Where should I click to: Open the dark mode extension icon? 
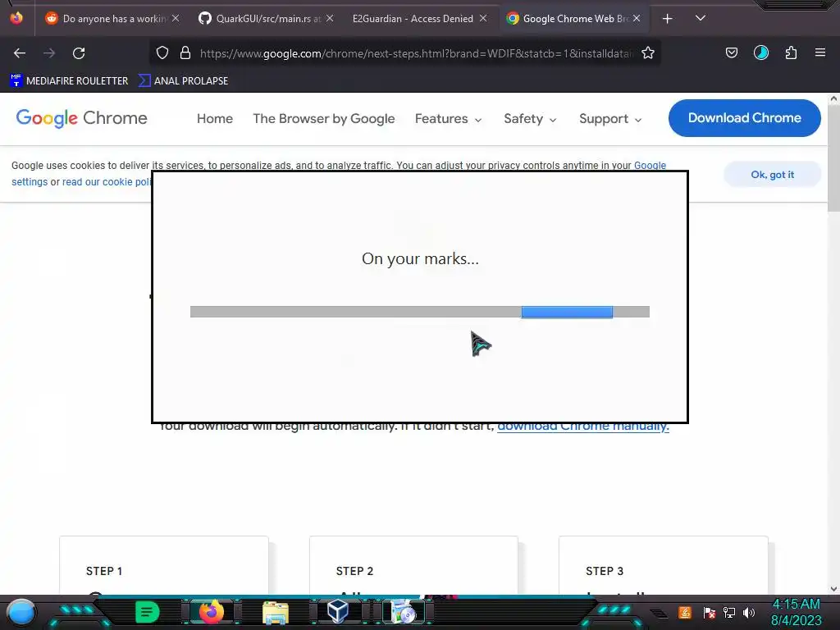760,53
